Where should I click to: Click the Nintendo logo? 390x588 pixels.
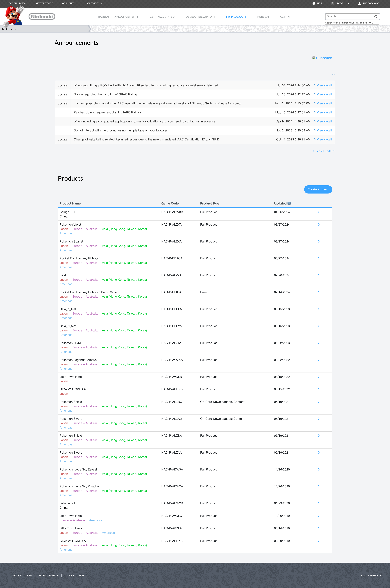click(x=42, y=16)
